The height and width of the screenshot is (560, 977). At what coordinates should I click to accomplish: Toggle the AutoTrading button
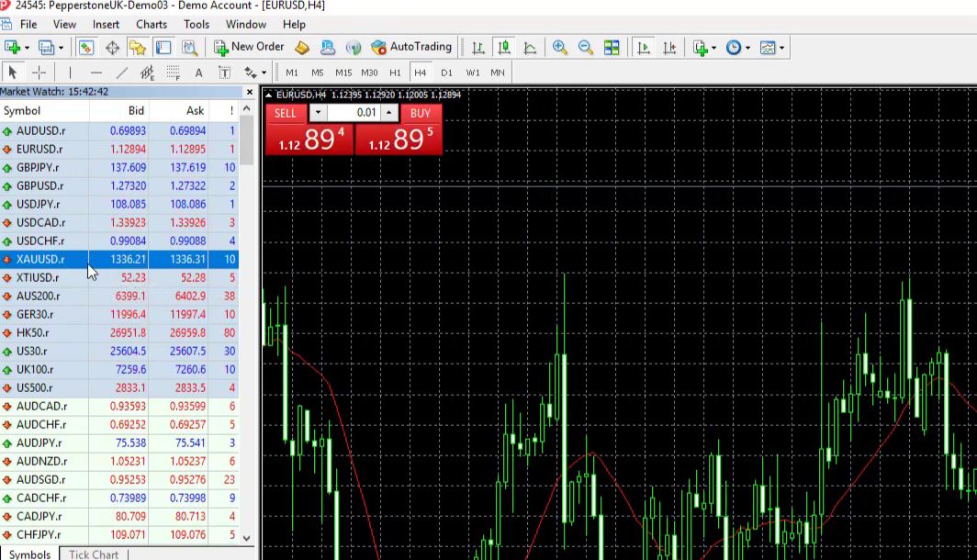411,47
